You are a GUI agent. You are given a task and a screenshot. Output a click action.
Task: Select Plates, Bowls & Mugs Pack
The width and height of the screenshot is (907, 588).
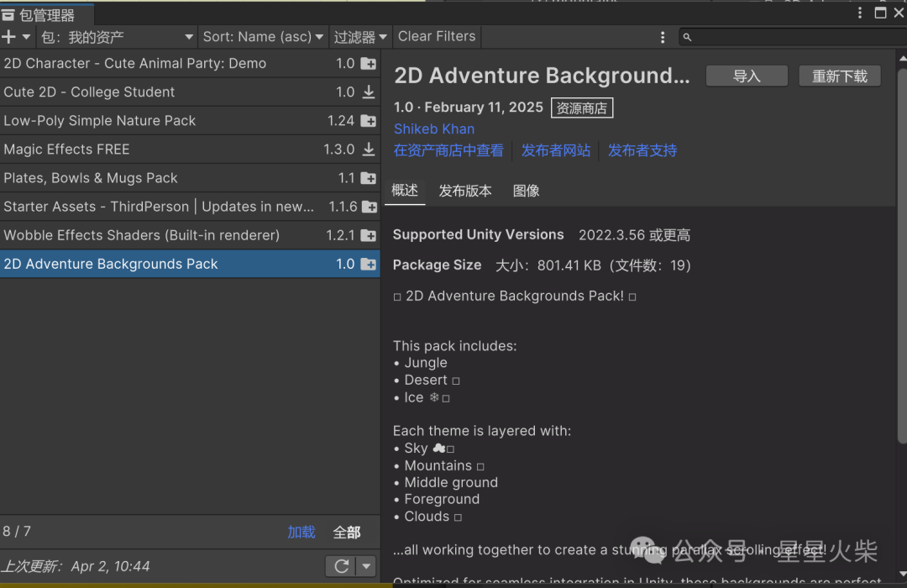(190, 178)
